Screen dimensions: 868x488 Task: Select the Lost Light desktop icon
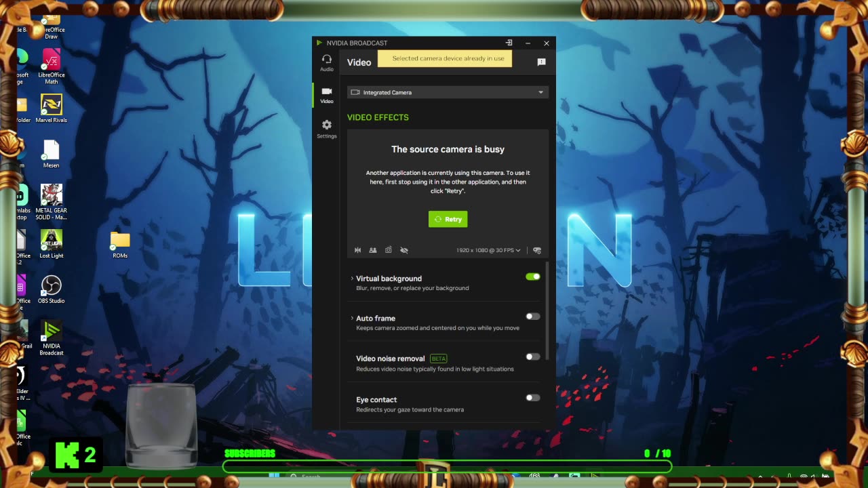[52, 244]
